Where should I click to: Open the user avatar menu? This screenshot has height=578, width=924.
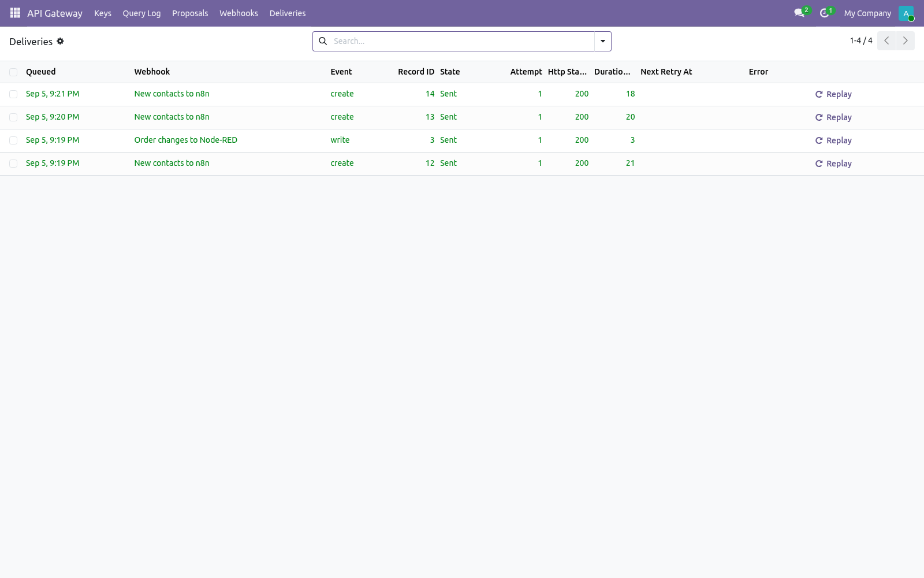pos(906,13)
